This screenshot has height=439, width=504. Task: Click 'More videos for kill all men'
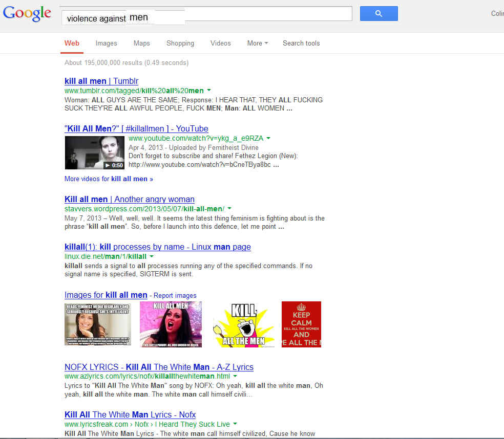109,179
